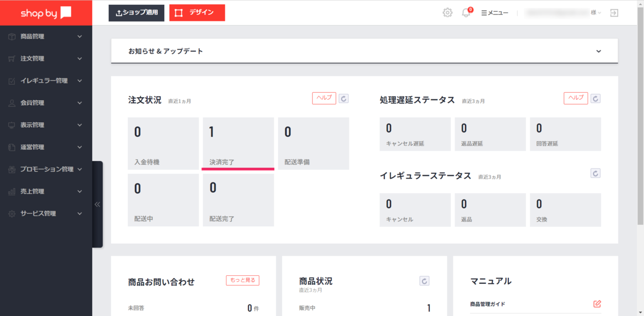Click the もっと見る button in 商品お問い合わせ
The height and width of the screenshot is (316, 644).
tap(243, 280)
